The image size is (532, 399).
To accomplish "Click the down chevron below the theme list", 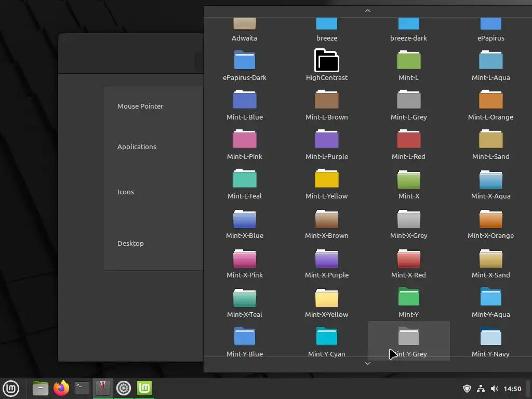I will (367, 363).
